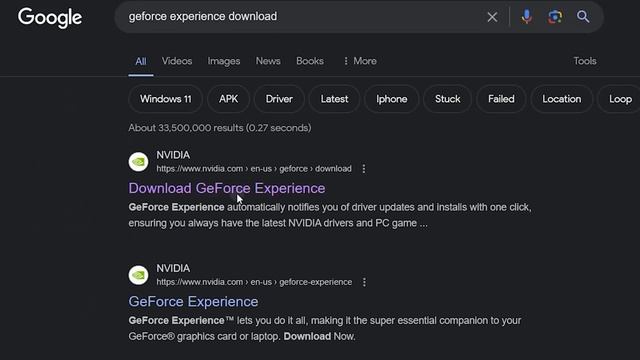The width and height of the screenshot is (640, 360).
Task: Switch to the Videos tab
Action: click(177, 61)
